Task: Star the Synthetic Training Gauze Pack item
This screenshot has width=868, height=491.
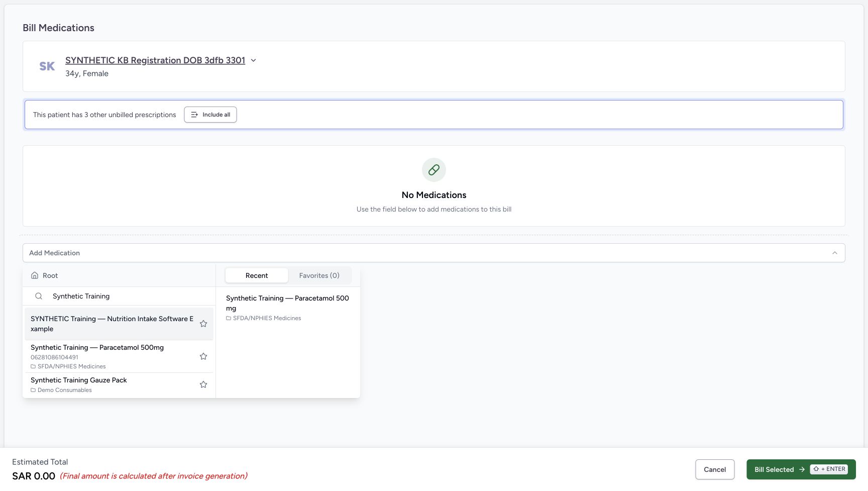Action: (203, 384)
